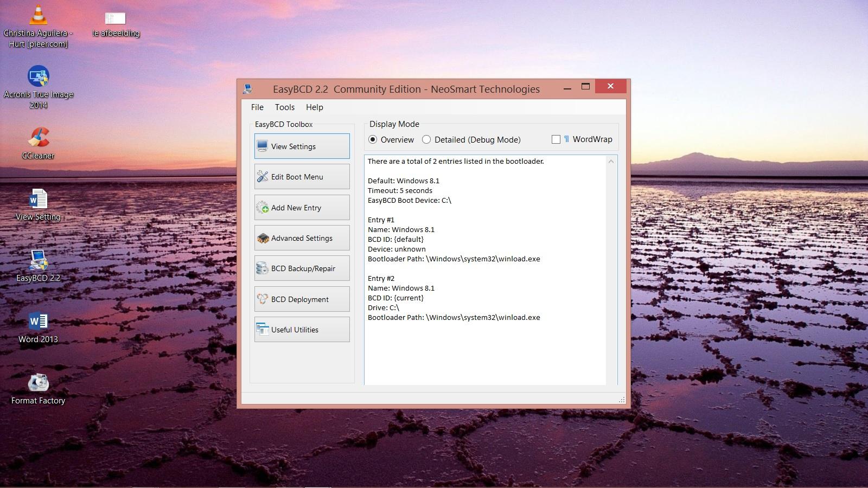Close the EasyBCD window
The width and height of the screenshot is (868, 488).
click(611, 86)
